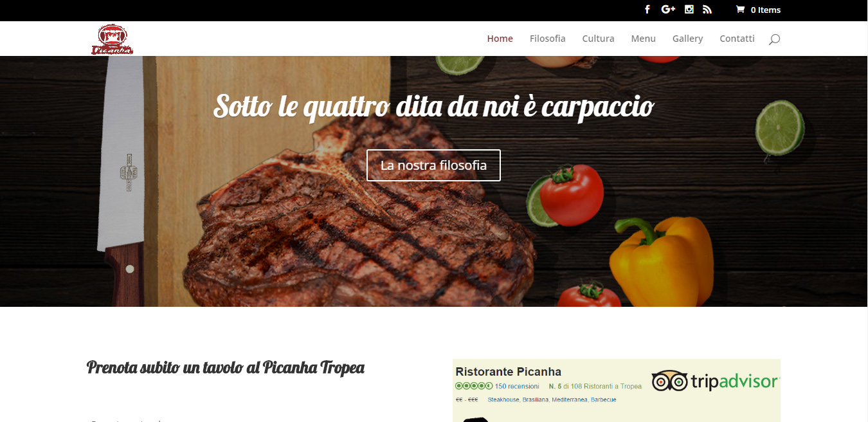The image size is (868, 422).
Task: Click the La nostra filosofia button
Action: (x=433, y=165)
